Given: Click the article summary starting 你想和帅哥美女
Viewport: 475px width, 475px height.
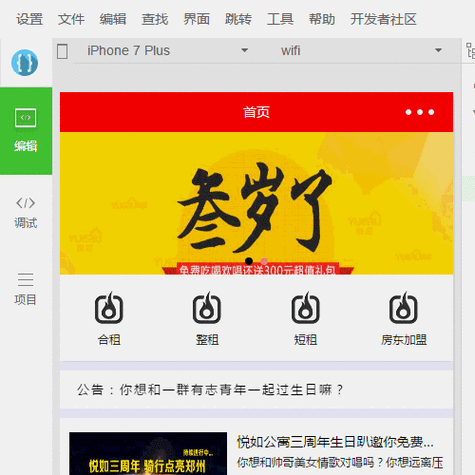Looking at the screenshot, I should [340, 462].
